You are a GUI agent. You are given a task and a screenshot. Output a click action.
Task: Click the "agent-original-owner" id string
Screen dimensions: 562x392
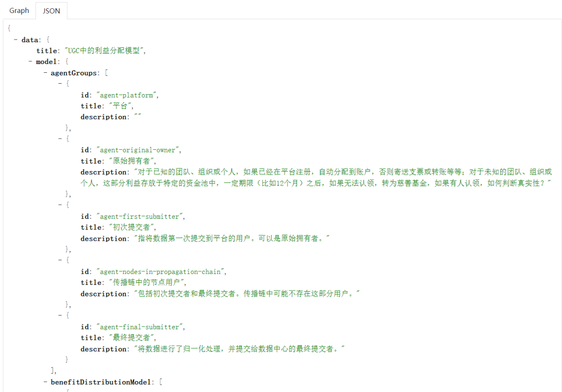[x=138, y=150]
